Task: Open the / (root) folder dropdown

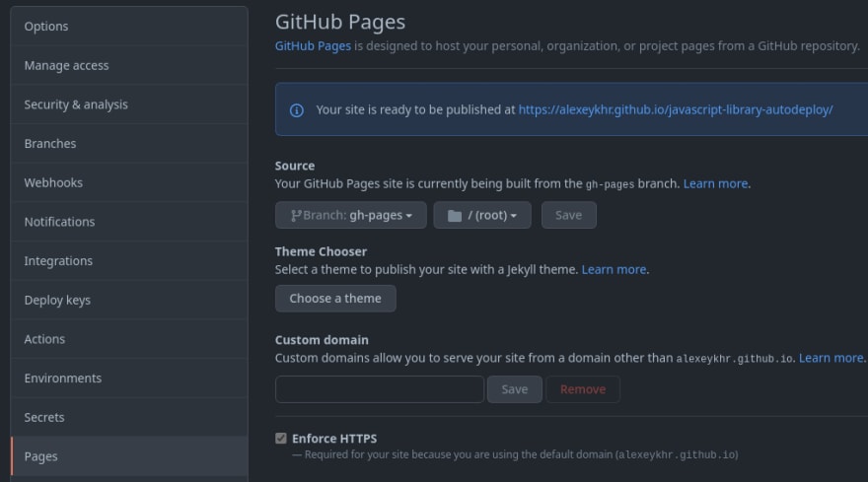Action: click(482, 215)
